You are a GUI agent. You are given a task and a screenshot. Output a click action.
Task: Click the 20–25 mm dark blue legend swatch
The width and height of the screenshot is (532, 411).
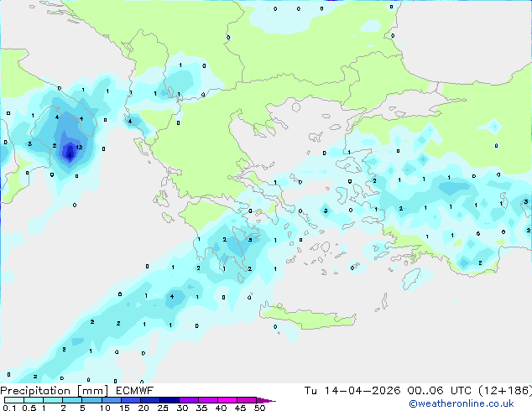click(149, 400)
